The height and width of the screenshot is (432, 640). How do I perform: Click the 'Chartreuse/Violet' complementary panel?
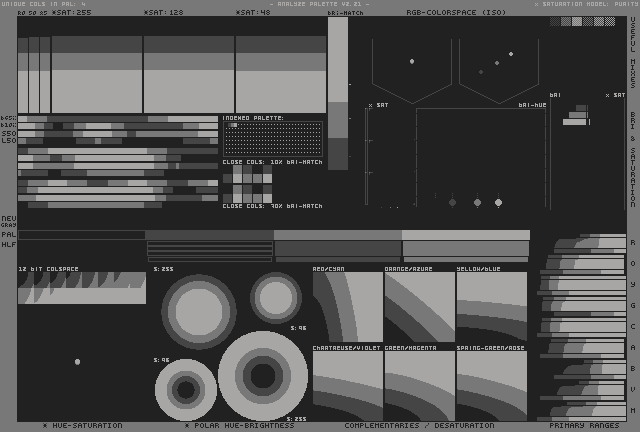point(348,386)
